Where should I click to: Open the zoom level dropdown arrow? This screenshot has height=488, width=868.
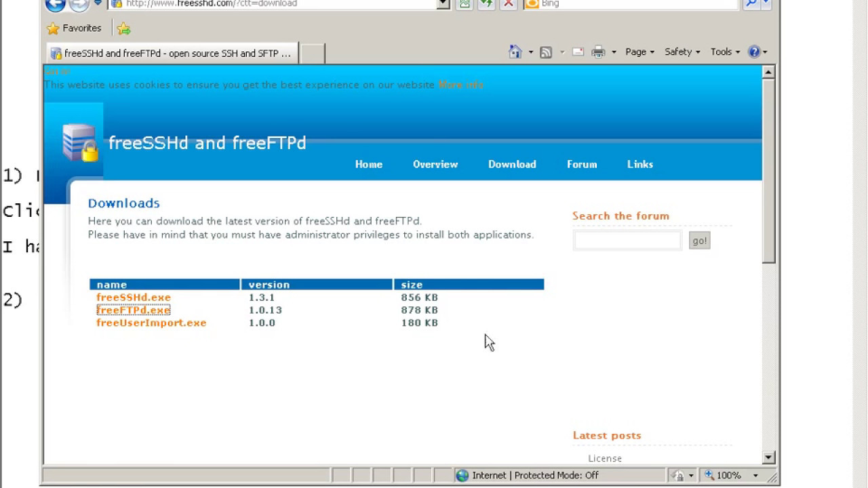755,476
